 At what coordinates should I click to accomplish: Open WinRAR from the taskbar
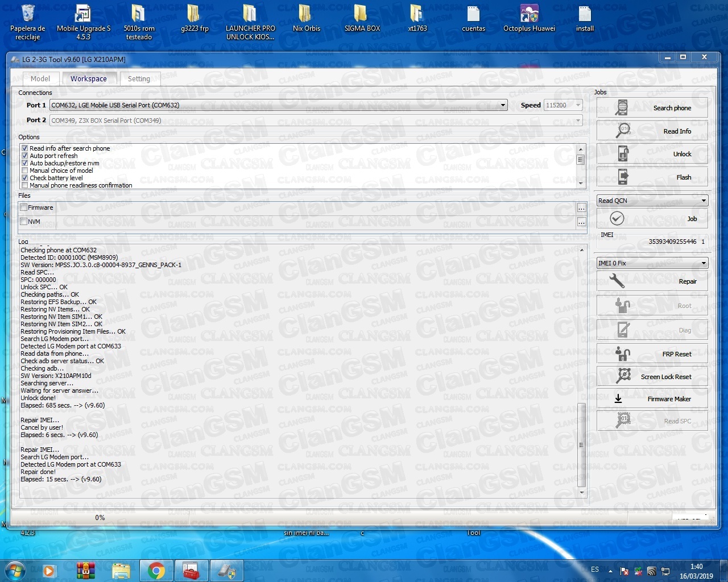click(86, 571)
